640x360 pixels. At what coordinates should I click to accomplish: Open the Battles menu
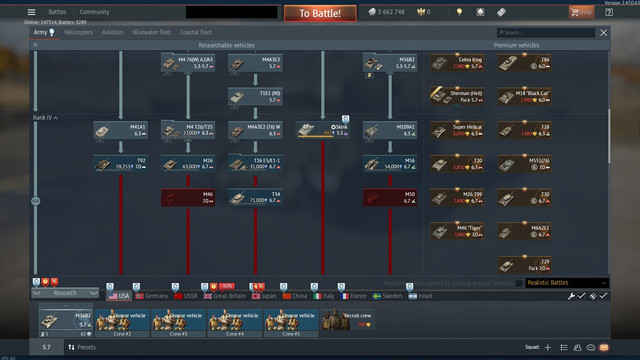click(57, 12)
